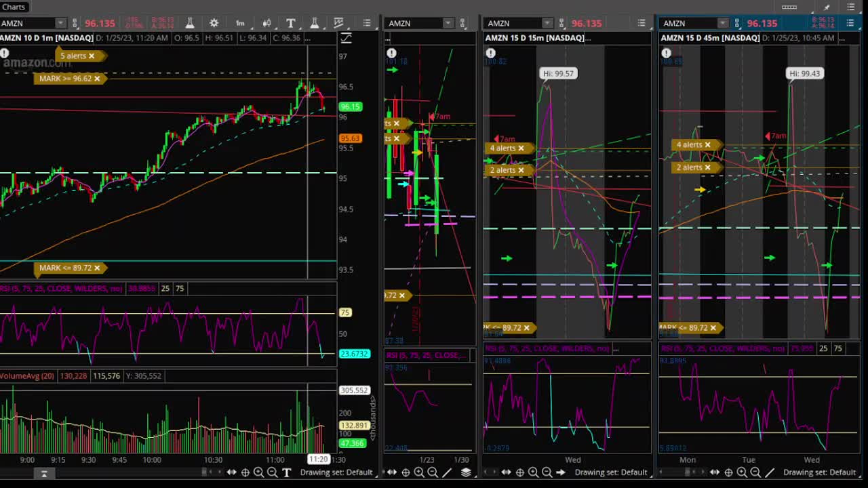Select the text drawing tool in top toolbar
The width and height of the screenshot is (868, 488).
tap(291, 23)
